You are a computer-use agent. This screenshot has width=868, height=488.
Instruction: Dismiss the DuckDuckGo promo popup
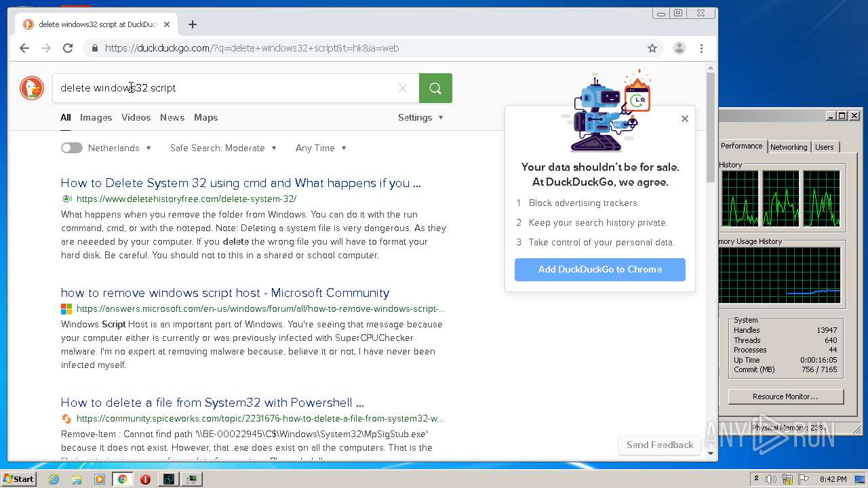pos(685,119)
